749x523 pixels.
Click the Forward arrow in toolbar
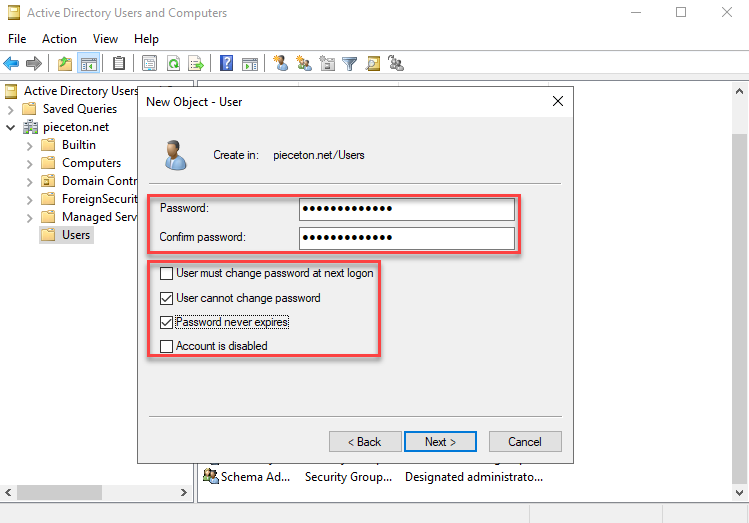point(34,63)
